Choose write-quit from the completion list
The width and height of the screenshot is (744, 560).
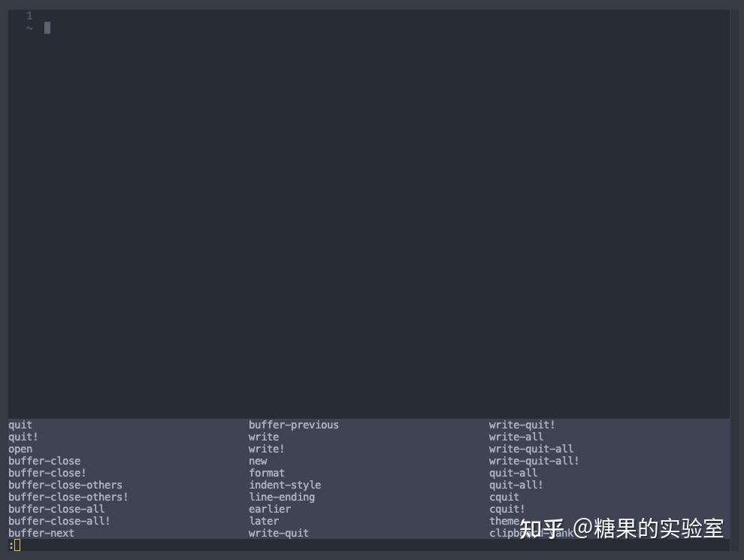279,533
